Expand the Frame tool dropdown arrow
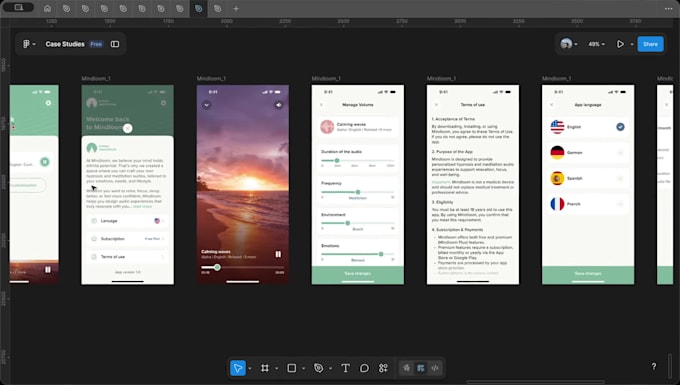 point(277,369)
